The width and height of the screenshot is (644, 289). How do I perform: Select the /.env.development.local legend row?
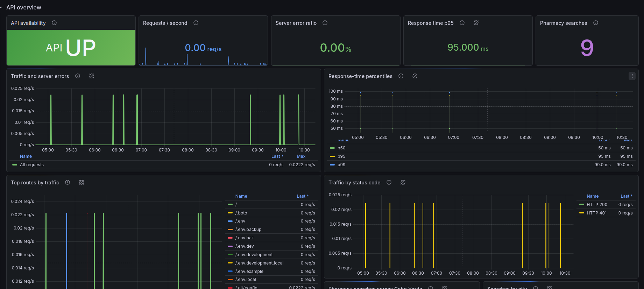click(271, 263)
